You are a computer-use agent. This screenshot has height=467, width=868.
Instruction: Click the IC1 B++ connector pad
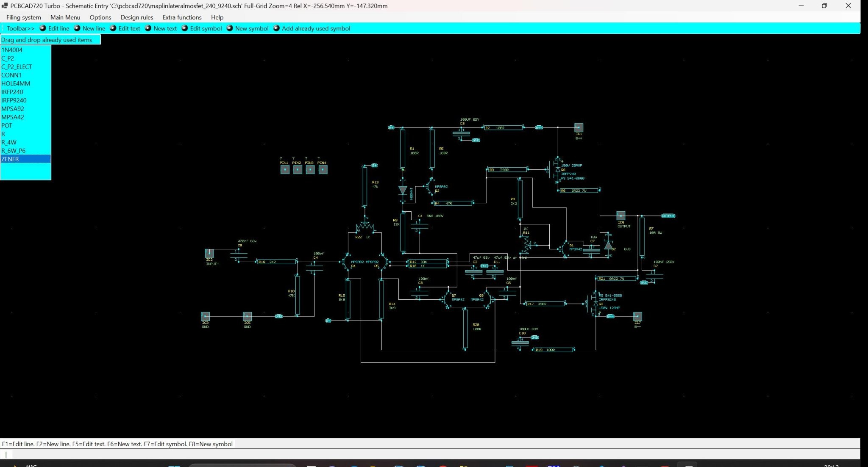coord(579,127)
